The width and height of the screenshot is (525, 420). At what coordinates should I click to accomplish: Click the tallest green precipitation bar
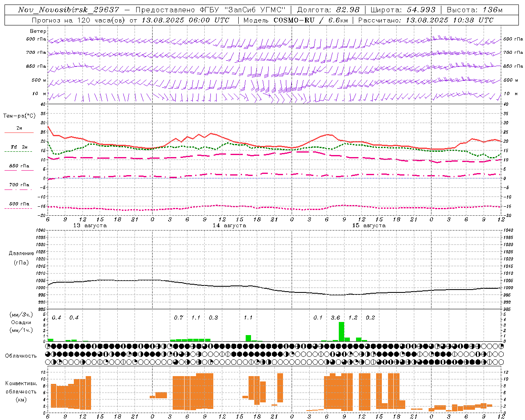point(341,331)
